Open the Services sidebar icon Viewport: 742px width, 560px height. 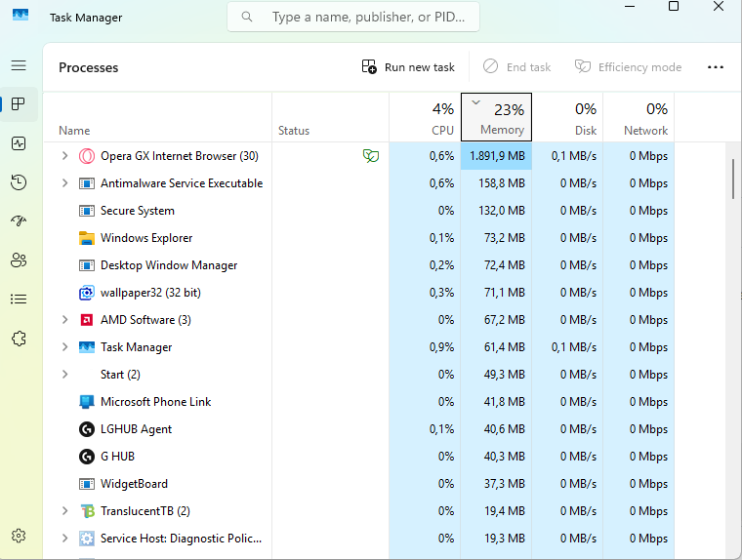(19, 339)
